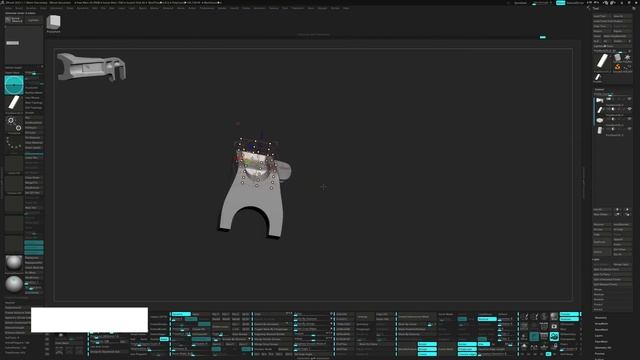640x360 pixels.
Task: Toggle eye visibility of the bracket-shaped subtool
Action: [629, 99]
